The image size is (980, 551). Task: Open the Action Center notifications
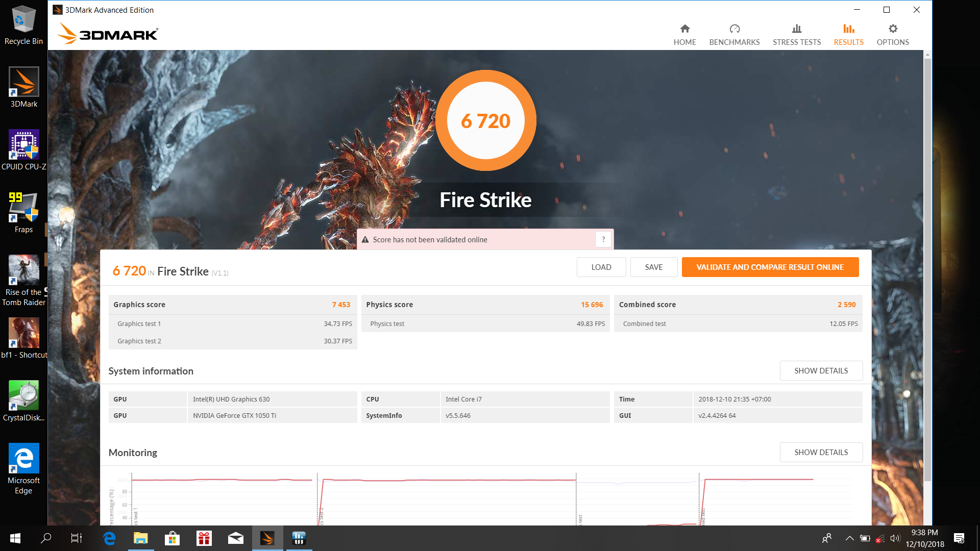(959, 538)
